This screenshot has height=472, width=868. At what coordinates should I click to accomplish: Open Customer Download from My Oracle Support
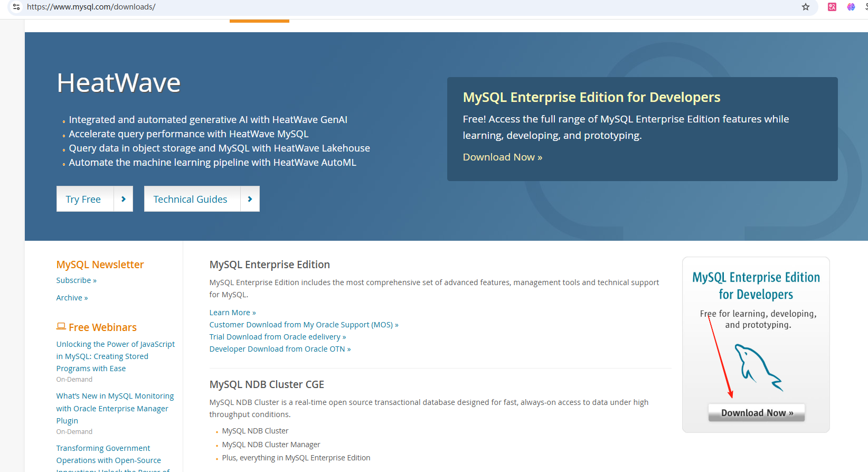pos(304,325)
